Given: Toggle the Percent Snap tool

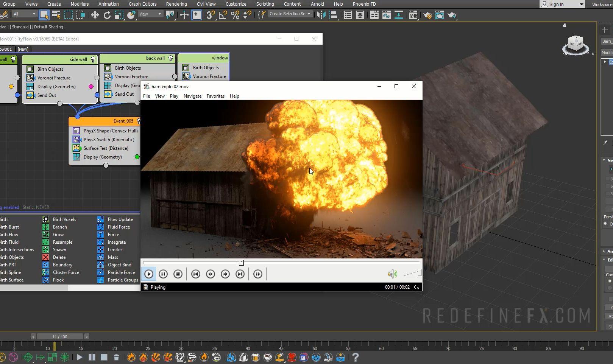Looking at the screenshot, I should 235,15.
